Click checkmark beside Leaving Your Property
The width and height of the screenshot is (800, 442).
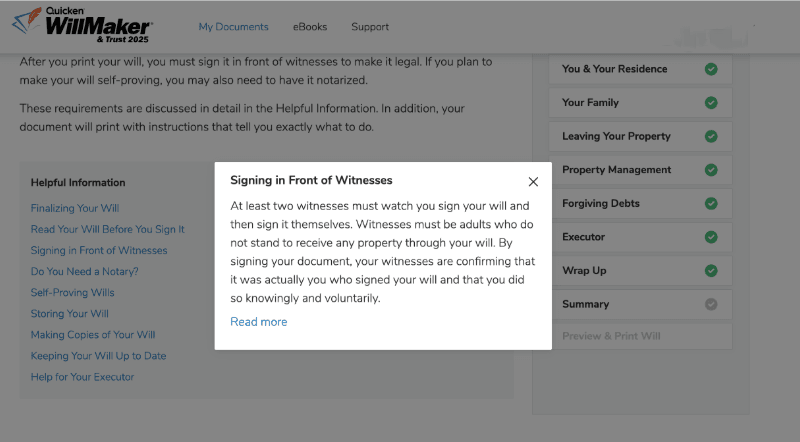click(711, 136)
